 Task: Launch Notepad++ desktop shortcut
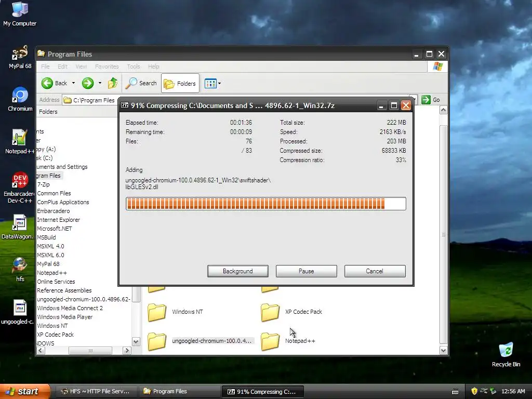(x=19, y=142)
